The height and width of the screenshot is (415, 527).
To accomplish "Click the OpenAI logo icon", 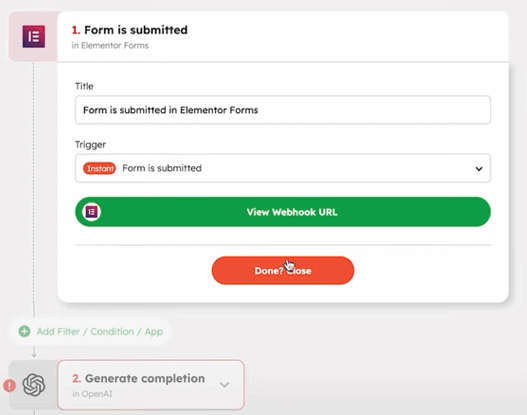I will tap(34, 385).
